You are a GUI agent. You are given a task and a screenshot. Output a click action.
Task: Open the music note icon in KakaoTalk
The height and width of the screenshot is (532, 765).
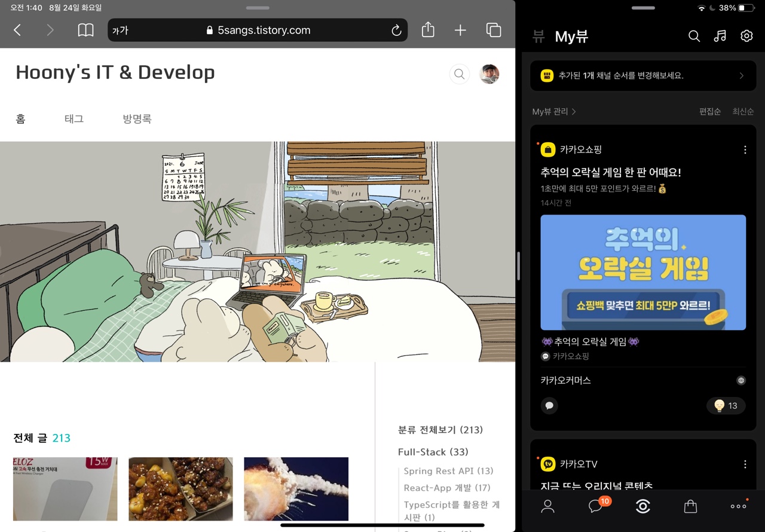tap(720, 36)
